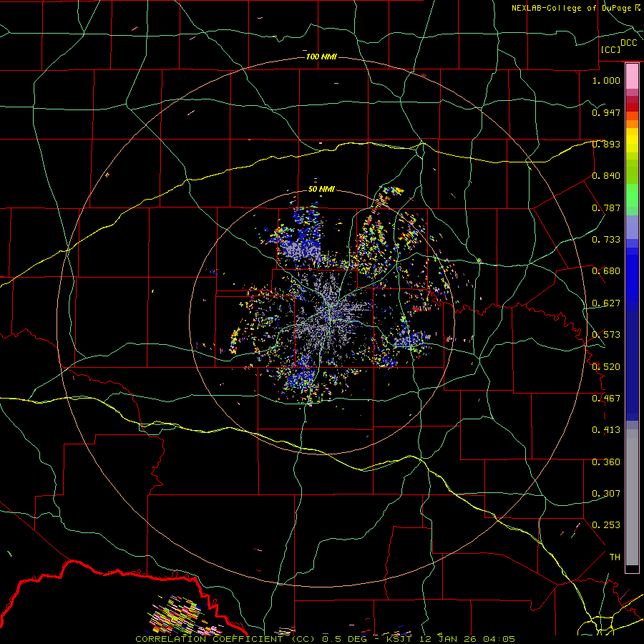The height and width of the screenshot is (644, 644).
Task: Click the 0.413 value on color scale
Action: click(606, 430)
